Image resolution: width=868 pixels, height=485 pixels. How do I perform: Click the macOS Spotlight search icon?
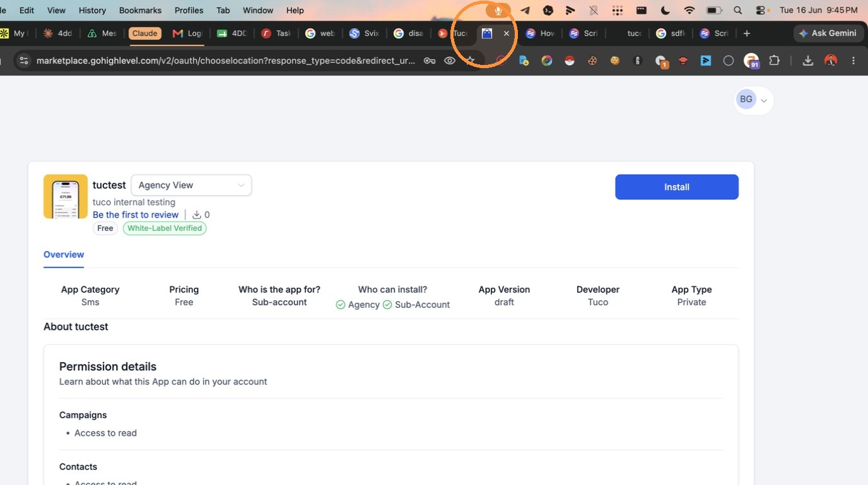pyautogui.click(x=737, y=10)
